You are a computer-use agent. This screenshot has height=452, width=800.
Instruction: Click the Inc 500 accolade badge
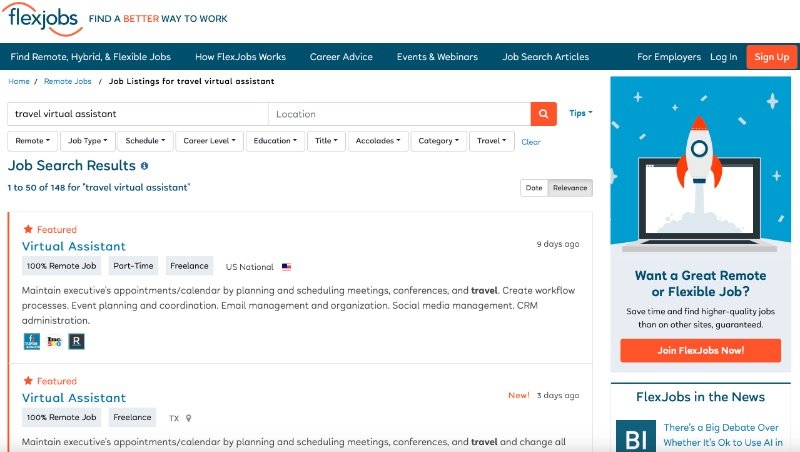(x=54, y=341)
